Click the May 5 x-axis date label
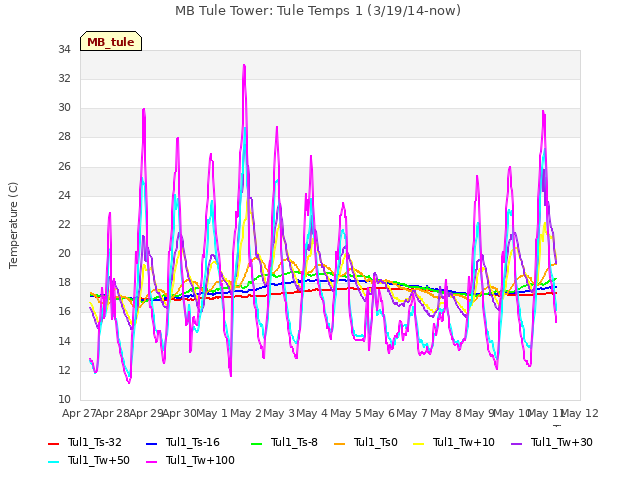The height and width of the screenshot is (480, 640). (x=346, y=413)
